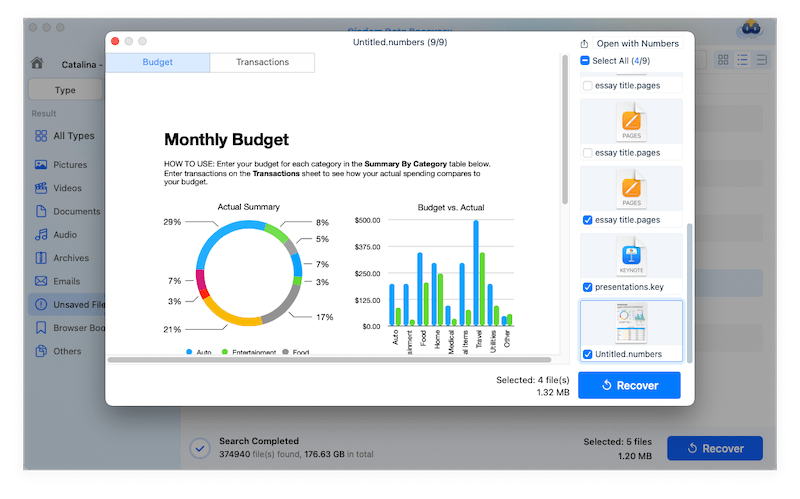This screenshot has width=800, height=499.
Task: Toggle the Select All checkbox
Action: 586,61
